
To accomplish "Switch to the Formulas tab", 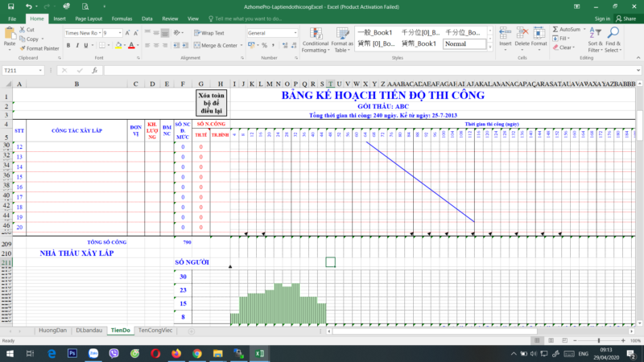I will tap(122, 19).
